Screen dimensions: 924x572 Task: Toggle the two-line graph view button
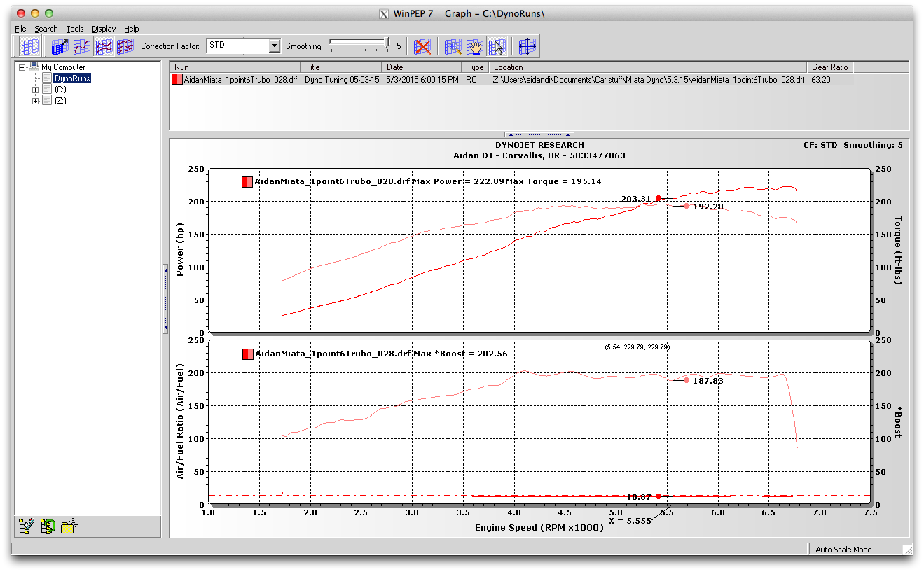pos(104,47)
